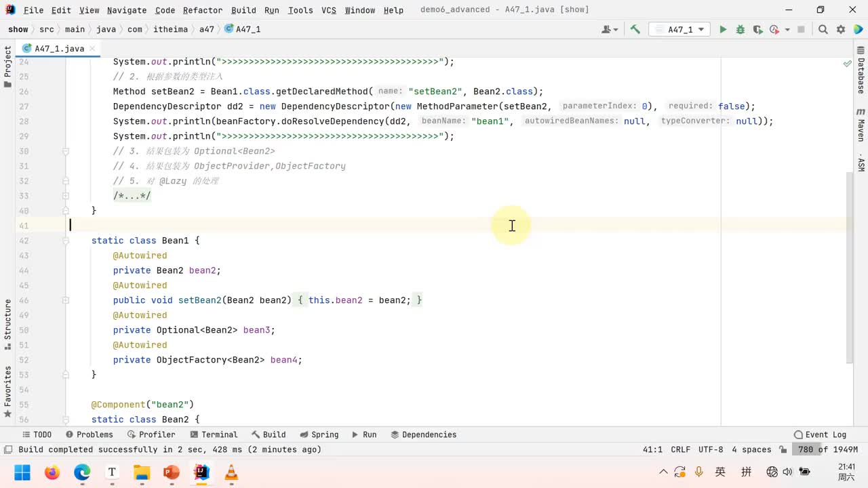Start debugging with the bug icon
This screenshot has height=488, width=868.
pyautogui.click(x=740, y=29)
